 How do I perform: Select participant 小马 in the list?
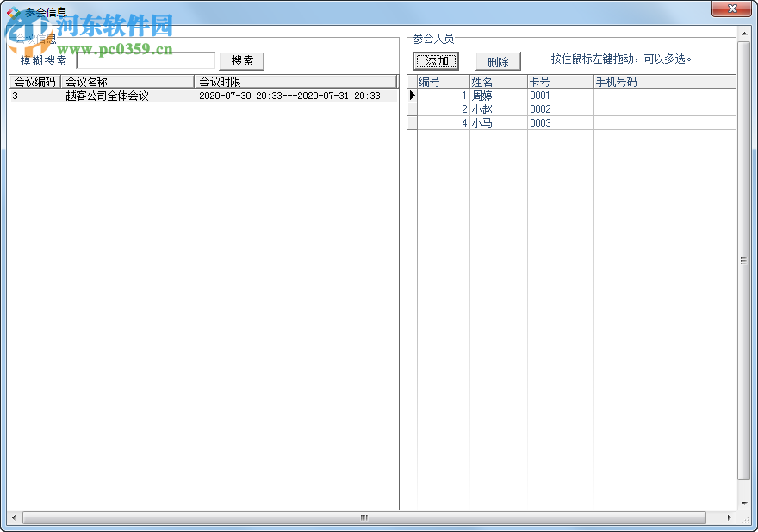pyautogui.click(x=482, y=123)
